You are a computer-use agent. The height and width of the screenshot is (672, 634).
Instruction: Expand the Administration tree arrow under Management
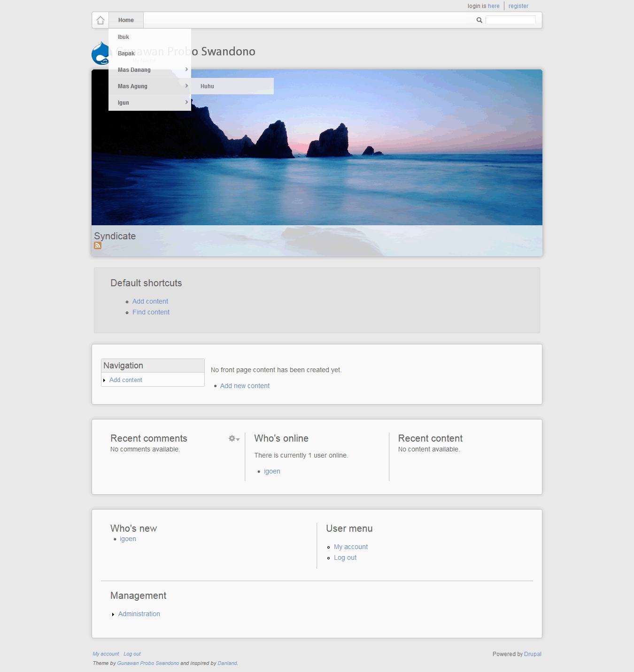113,614
